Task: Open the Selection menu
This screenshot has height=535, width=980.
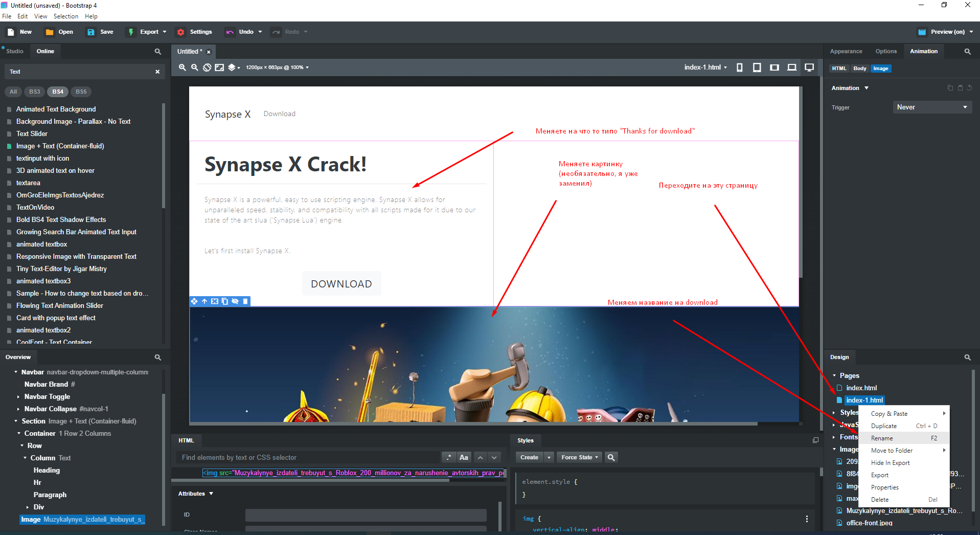Action: [x=66, y=16]
